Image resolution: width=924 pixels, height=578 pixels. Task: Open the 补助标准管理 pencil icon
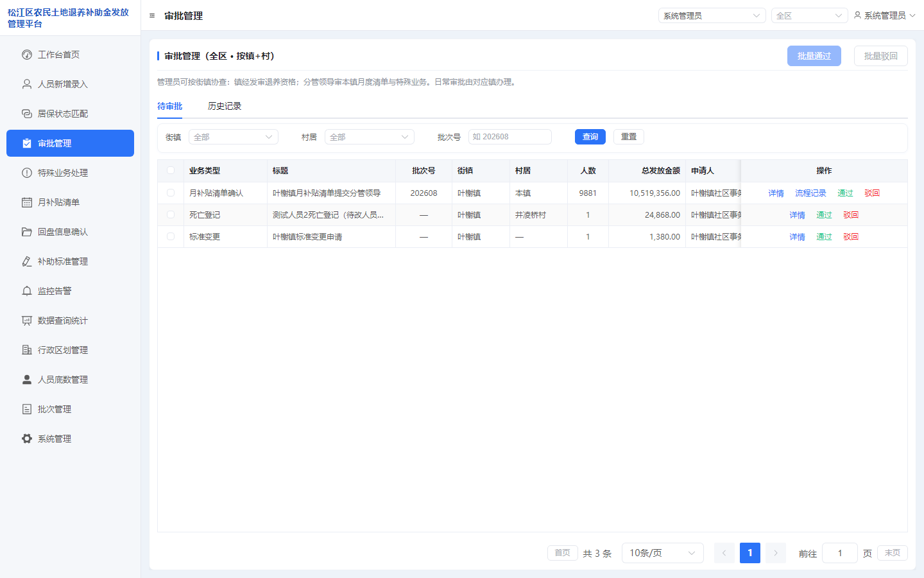click(x=27, y=261)
